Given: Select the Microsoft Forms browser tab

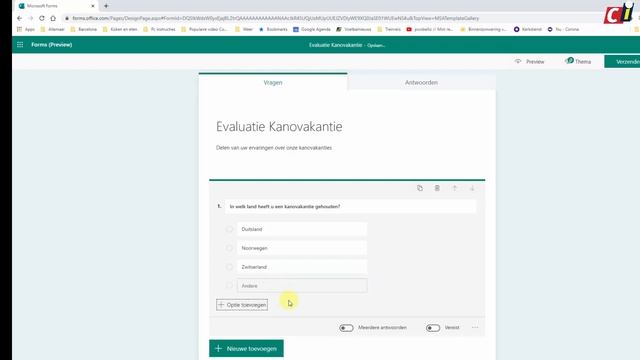Looking at the screenshot, I should (56, 6).
